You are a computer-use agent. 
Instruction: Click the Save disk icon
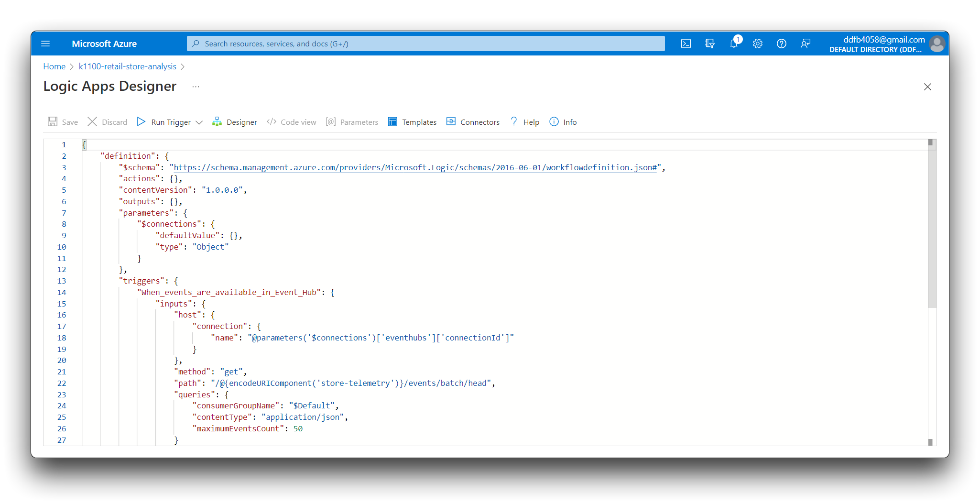pyautogui.click(x=53, y=121)
